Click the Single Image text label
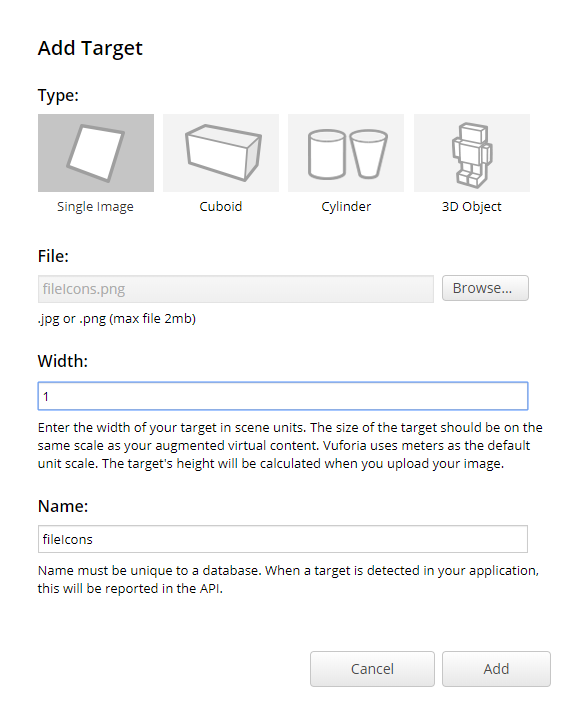This screenshot has height=720, width=570. click(x=95, y=207)
